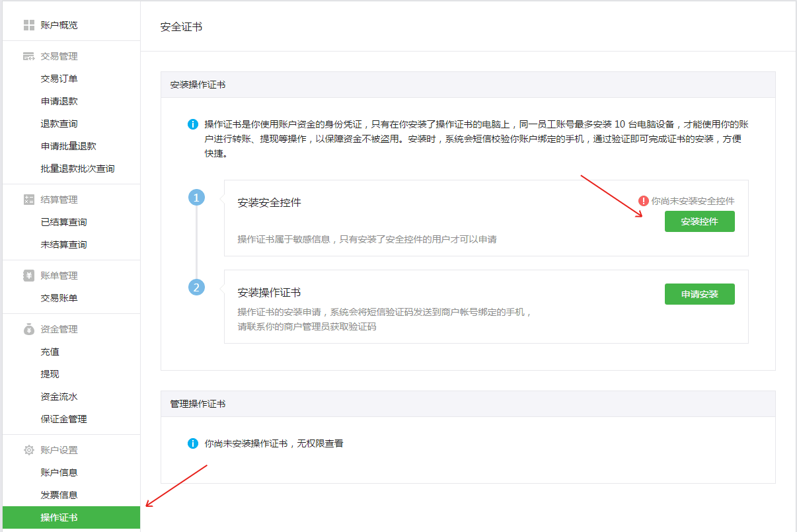Click the 资金管理 coin icon

(28, 329)
